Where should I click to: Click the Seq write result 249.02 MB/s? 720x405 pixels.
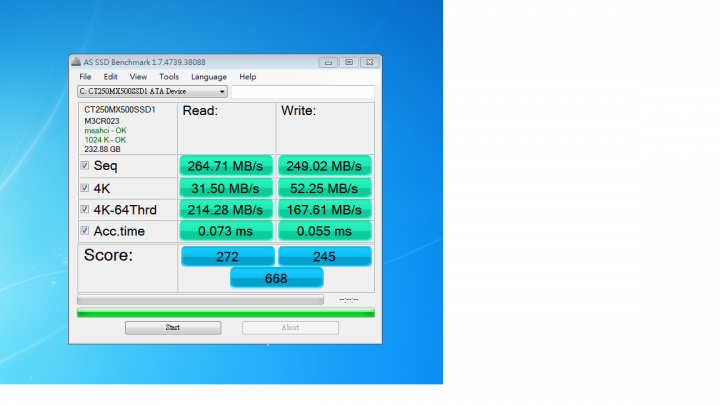point(324,166)
